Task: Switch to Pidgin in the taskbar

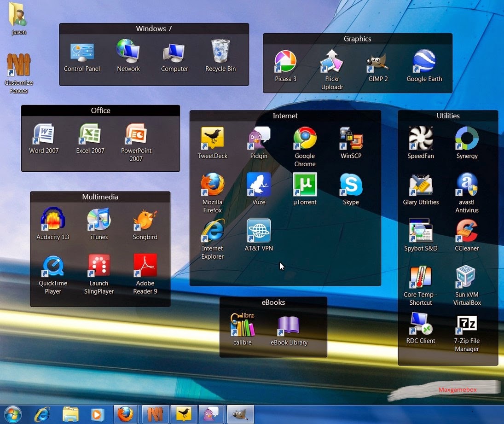Action: (212, 414)
